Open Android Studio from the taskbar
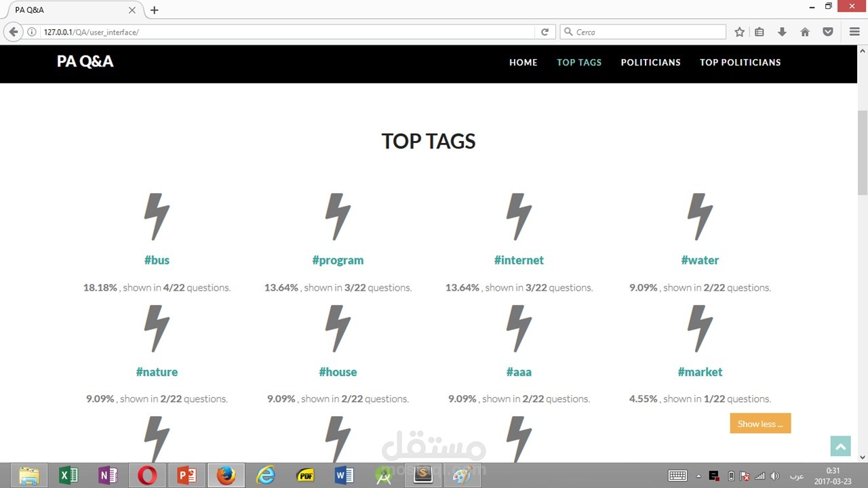The width and height of the screenshot is (868, 488). click(x=383, y=476)
